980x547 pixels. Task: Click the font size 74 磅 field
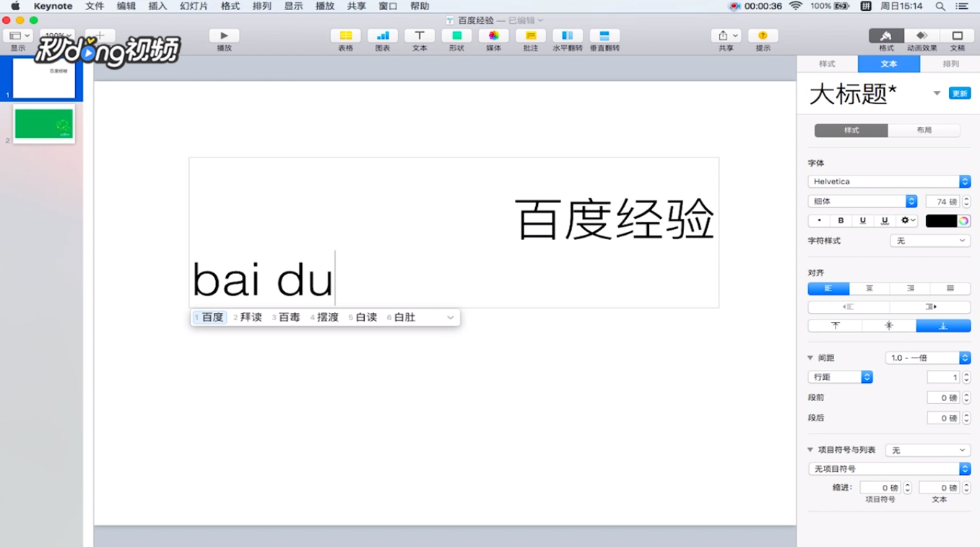pyautogui.click(x=942, y=202)
